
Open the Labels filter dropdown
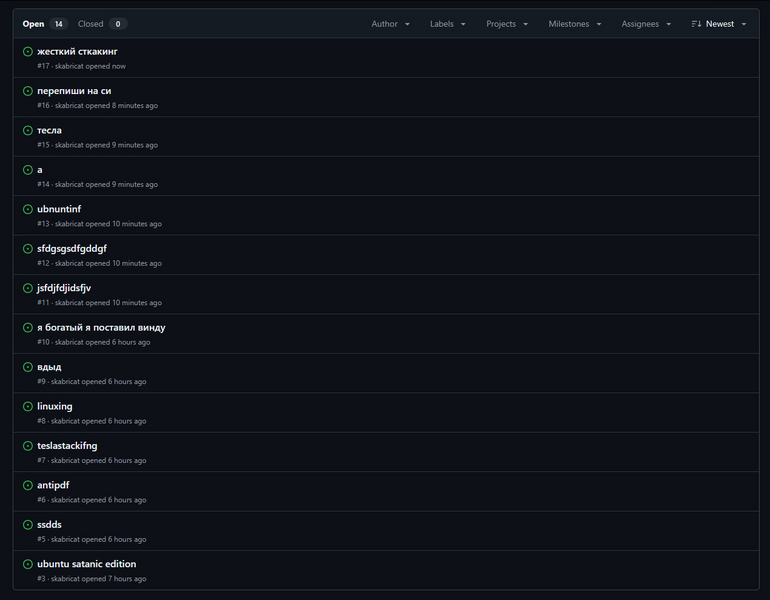pos(448,24)
